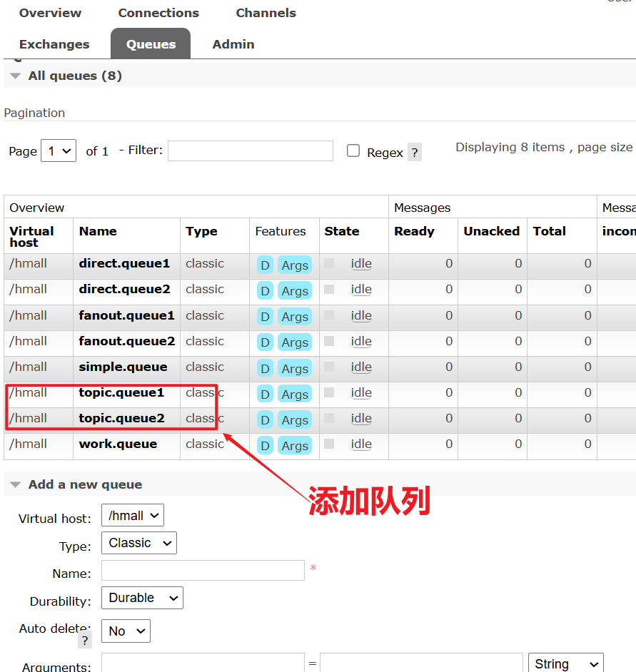The width and height of the screenshot is (636, 672).
Task: Switch to the Connections tab
Action: [x=158, y=13]
